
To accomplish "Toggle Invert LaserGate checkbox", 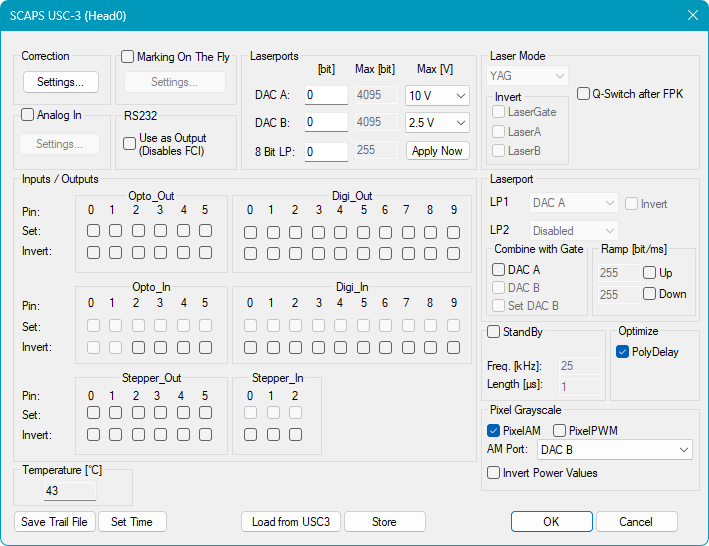I will (498, 112).
